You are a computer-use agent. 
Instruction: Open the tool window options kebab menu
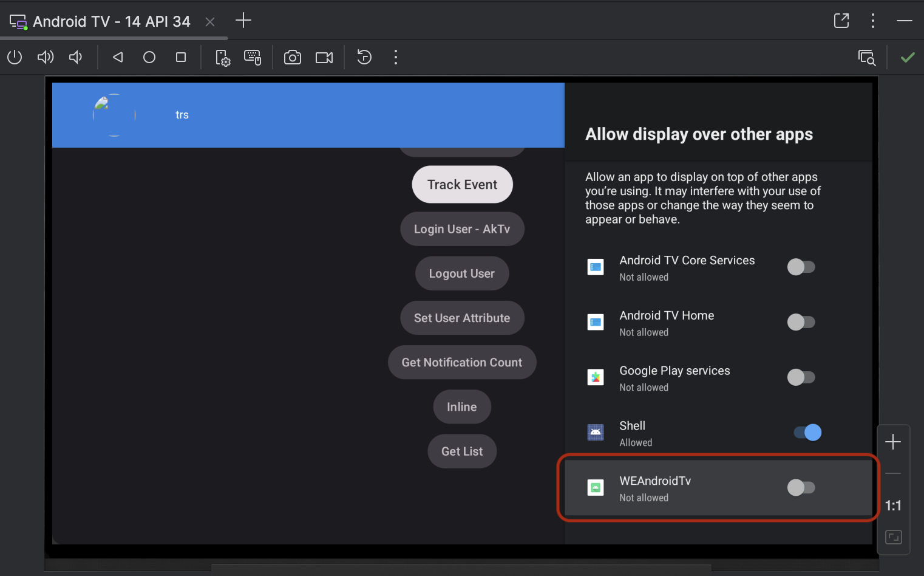tap(873, 21)
